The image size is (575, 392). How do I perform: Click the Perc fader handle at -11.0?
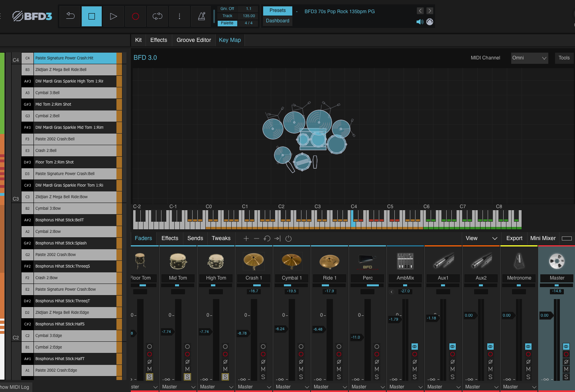pos(356,337)
